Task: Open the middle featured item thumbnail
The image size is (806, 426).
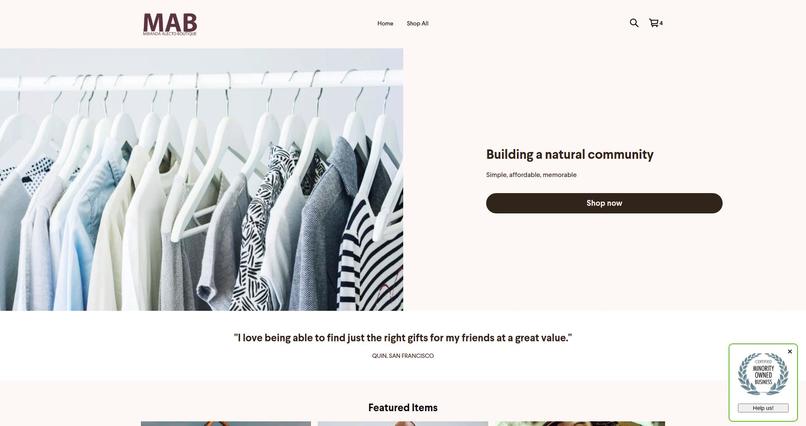Action: [402, 424]
